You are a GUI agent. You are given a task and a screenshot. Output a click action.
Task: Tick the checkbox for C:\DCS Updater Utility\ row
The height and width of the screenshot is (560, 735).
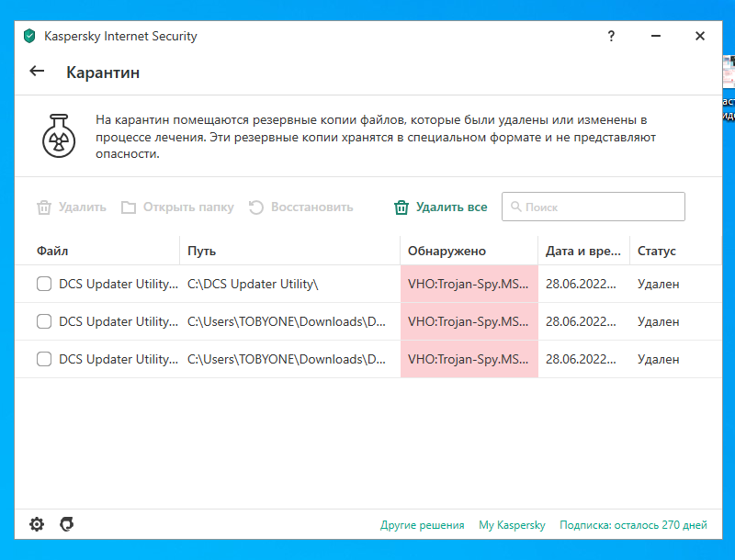click(44, 284)
